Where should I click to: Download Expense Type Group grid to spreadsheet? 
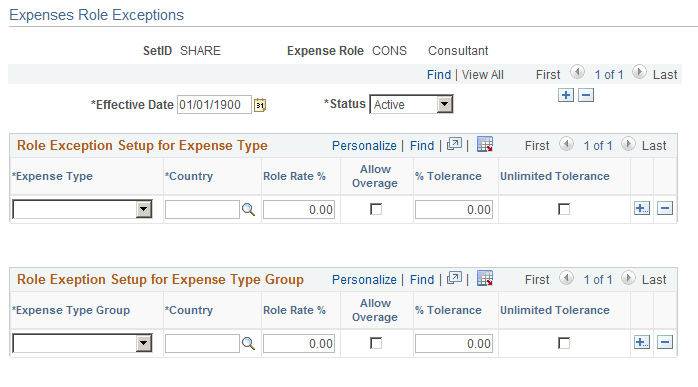[x=485, y=278]
